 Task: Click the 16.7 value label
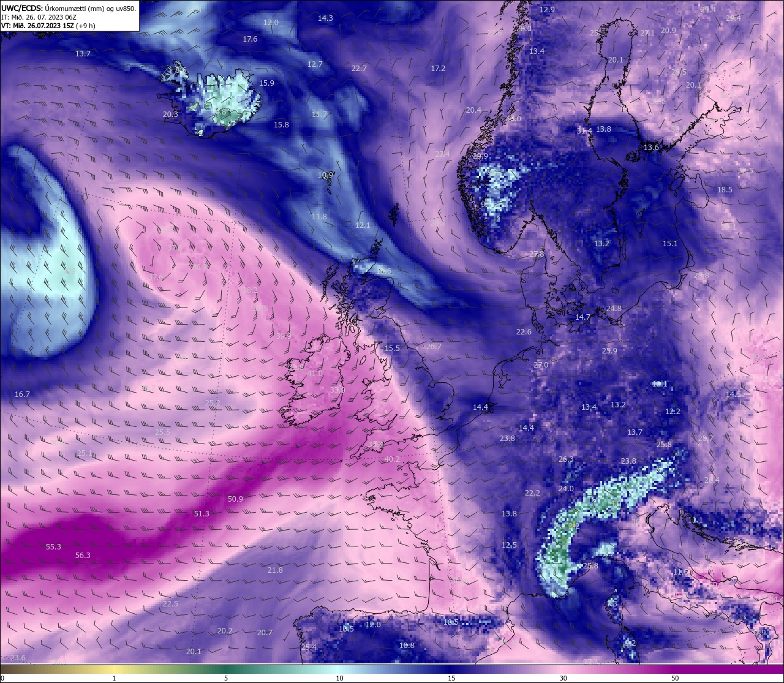tap(22, 394)
